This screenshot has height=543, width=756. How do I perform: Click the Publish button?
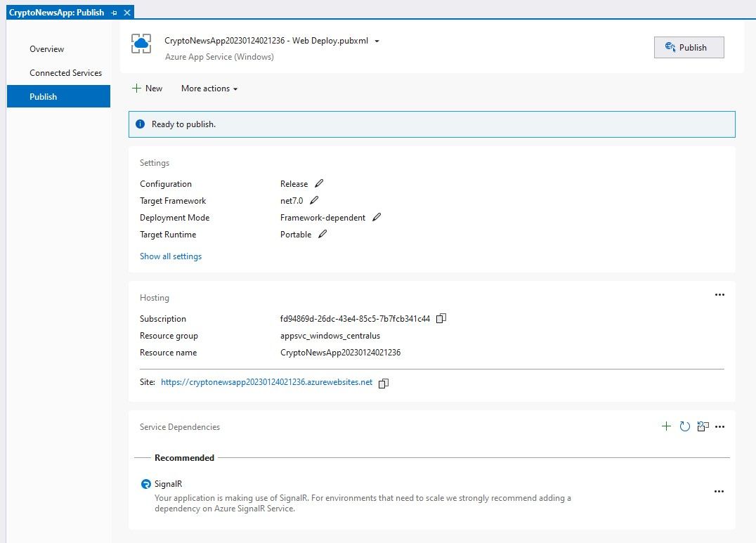point(688,48)
